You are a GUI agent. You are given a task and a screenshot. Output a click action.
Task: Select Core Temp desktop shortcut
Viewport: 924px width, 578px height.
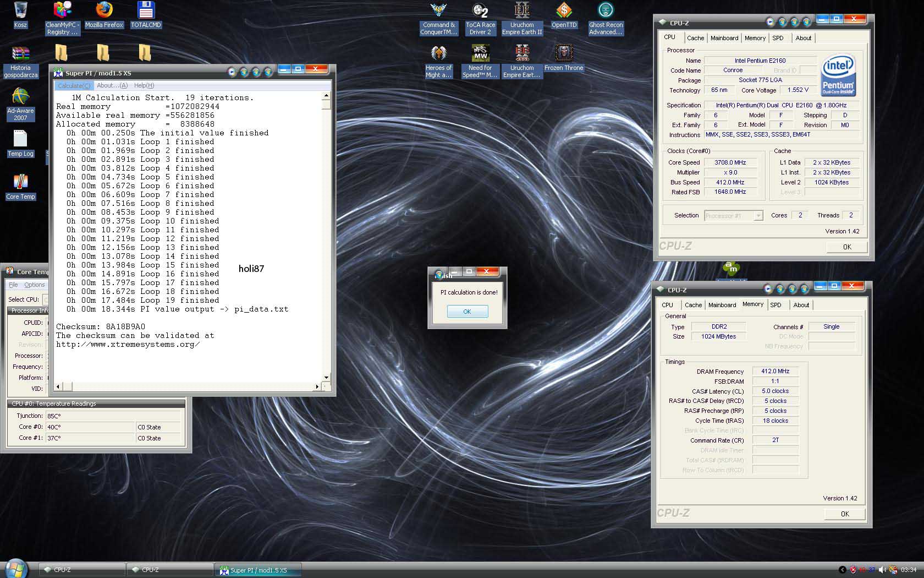(20, 187)
